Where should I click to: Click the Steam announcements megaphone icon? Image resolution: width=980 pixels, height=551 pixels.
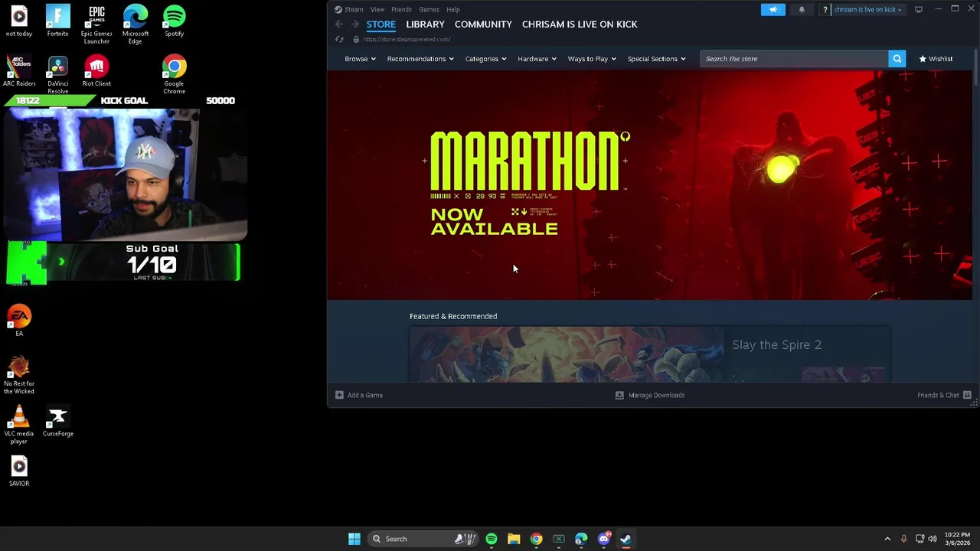point(773,9)
